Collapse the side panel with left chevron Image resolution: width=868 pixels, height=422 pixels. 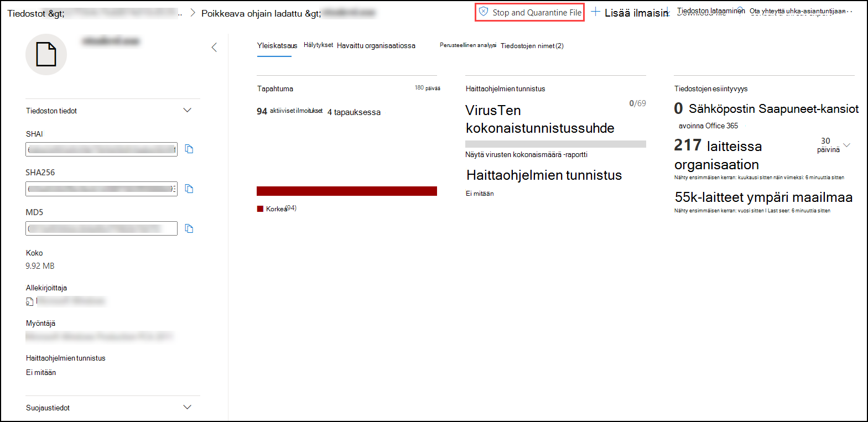click(x=214, y=48)
